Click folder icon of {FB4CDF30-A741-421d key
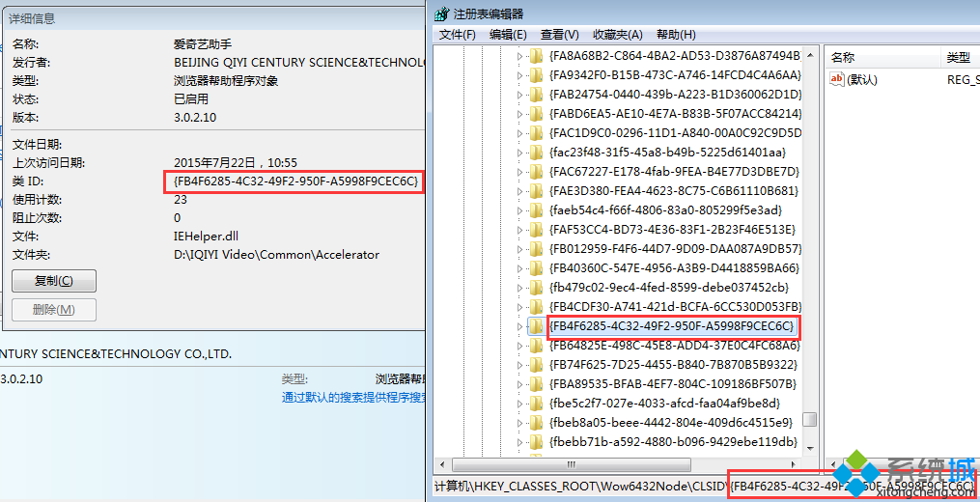Image resolution: width=980 pixels, height=502 pixels. (536, 307)
